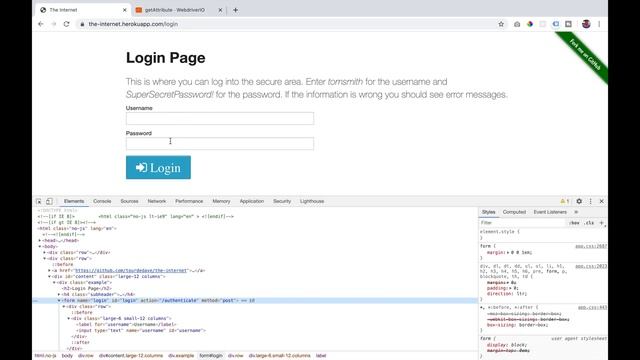Collapse the div id content node
Viewport: 640px width, 360px height.
coord(49,276)
